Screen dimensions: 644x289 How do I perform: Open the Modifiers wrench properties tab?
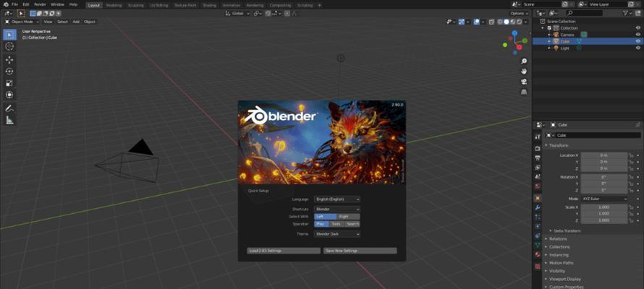[538, 208]
